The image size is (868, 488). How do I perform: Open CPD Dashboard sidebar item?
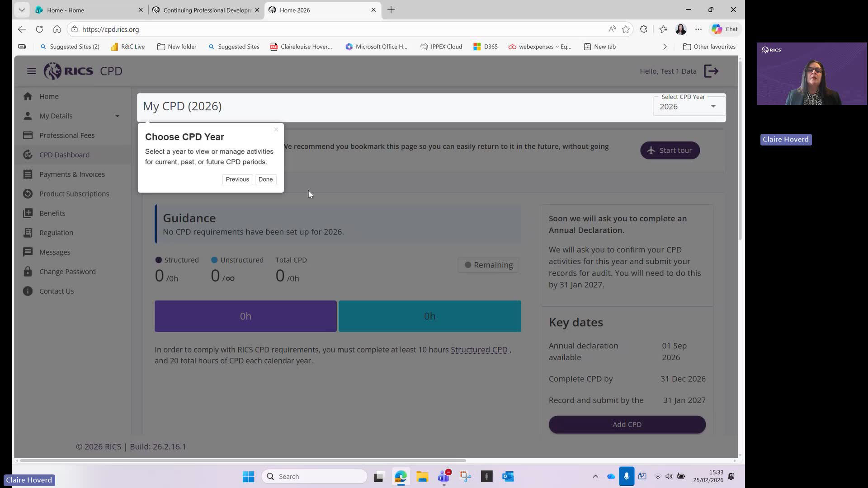64,155
